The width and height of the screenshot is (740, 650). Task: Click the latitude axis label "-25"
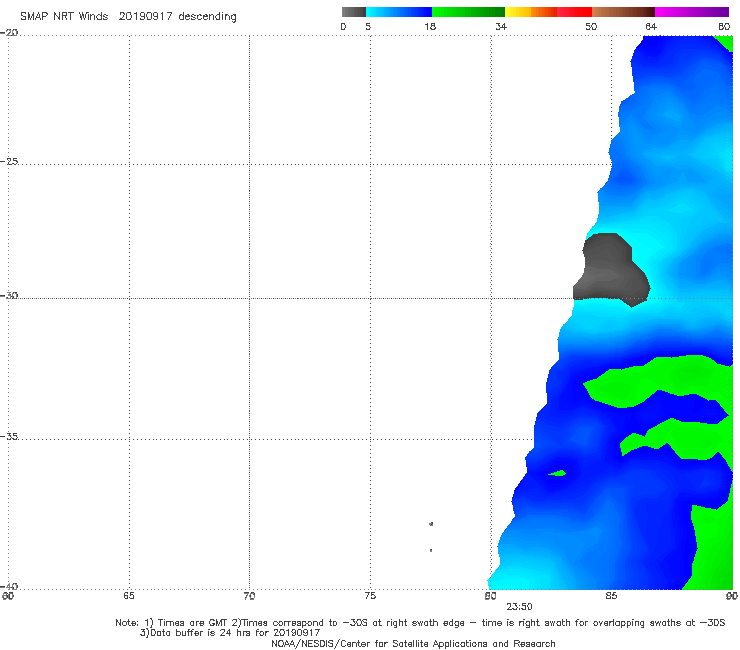point(9,161)
